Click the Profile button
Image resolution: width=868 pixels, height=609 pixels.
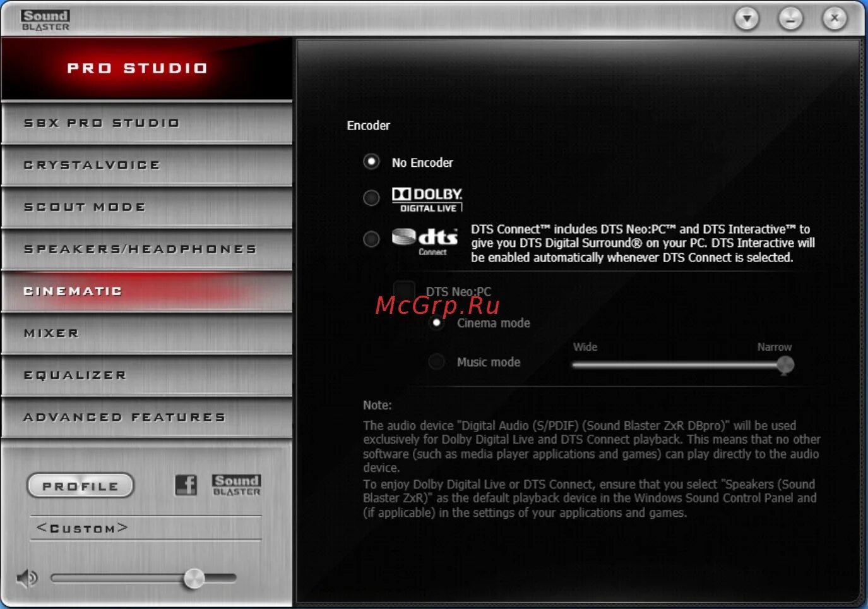[80, 486]
